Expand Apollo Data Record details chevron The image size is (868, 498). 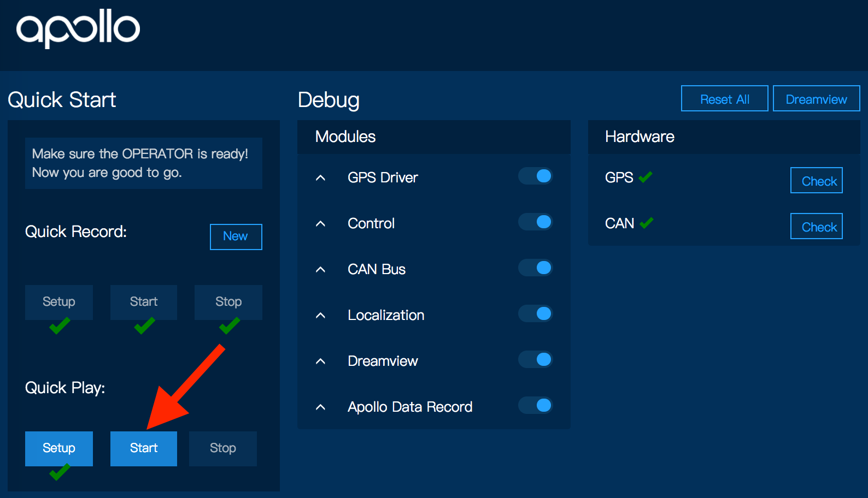pos(321,407)
